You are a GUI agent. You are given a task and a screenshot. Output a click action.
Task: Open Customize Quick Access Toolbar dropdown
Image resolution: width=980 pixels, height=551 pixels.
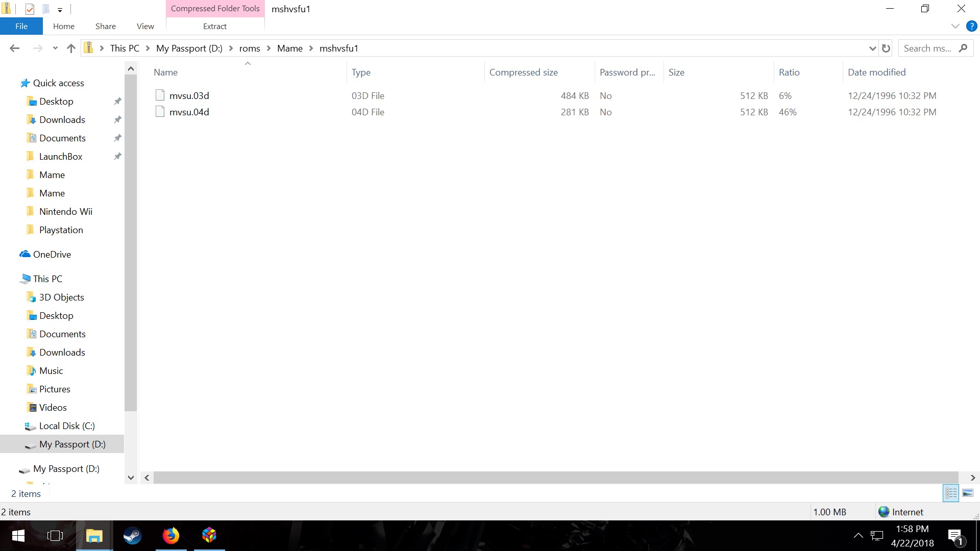click(x=60, y=10)
